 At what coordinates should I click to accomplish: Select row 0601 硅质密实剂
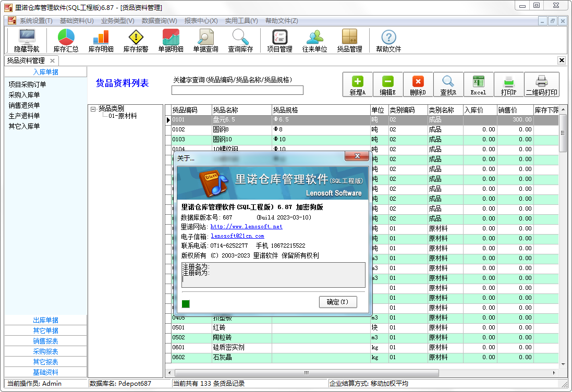click(362, 348)
